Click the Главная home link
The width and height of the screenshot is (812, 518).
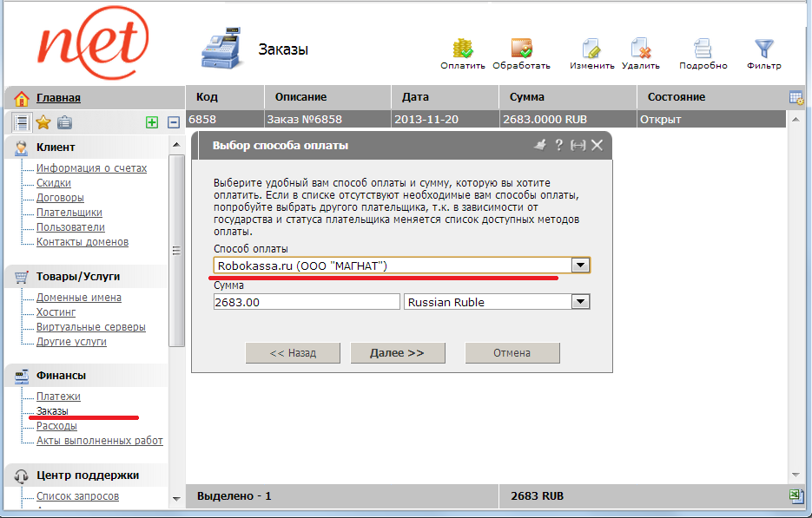pyautogui.click(x=58, y=98)
